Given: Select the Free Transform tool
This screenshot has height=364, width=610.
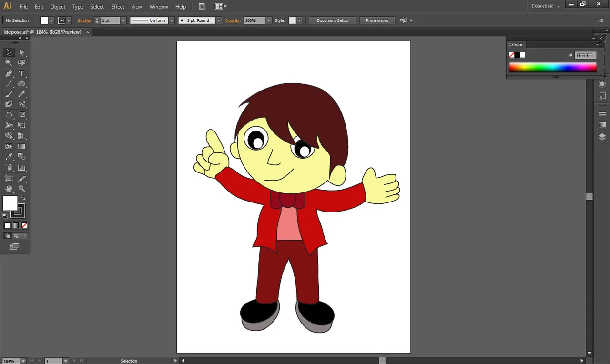Looking at the screenshot, I should tap(21, 125).
